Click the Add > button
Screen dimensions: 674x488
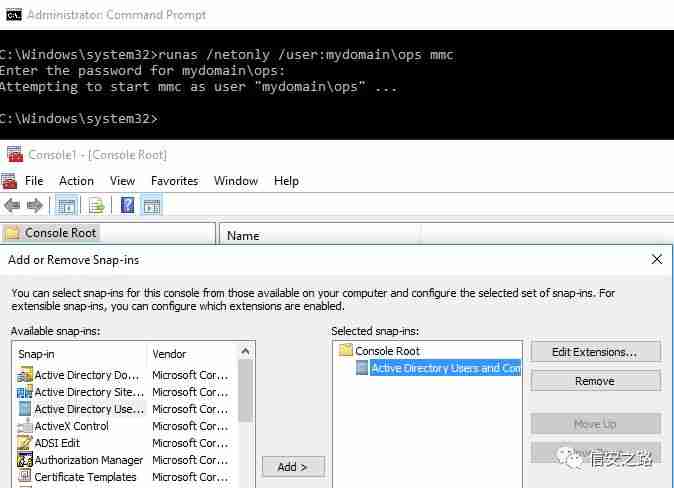tap(293, 467)
